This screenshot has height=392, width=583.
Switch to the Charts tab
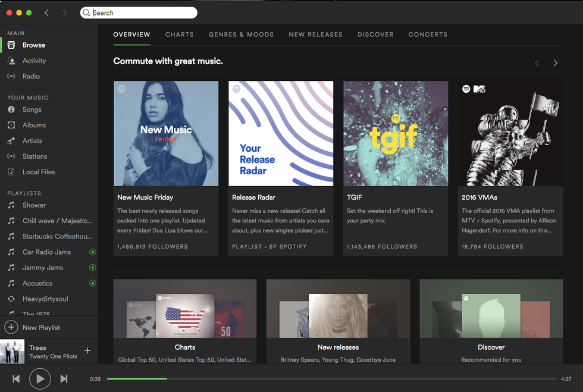pyautogui.click(x=179, y=35)
